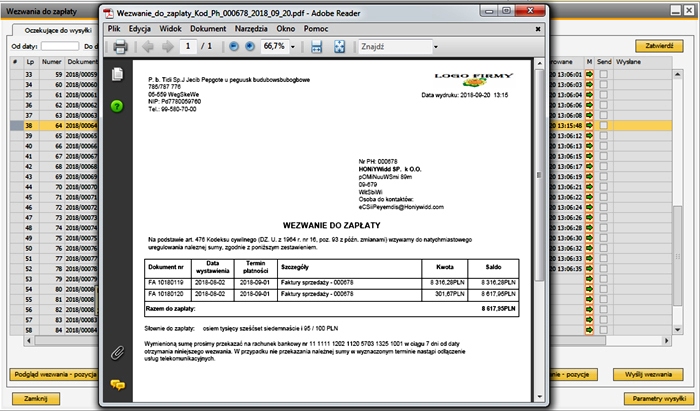Image resolution: width=700 pixels, height=411 pixels.
Task: Open the Comments speech bubble icon
Action: 117,385
